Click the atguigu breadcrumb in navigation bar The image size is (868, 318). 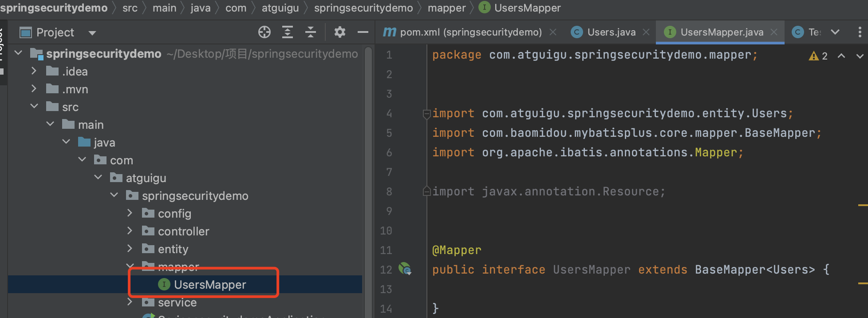(280, 8)
